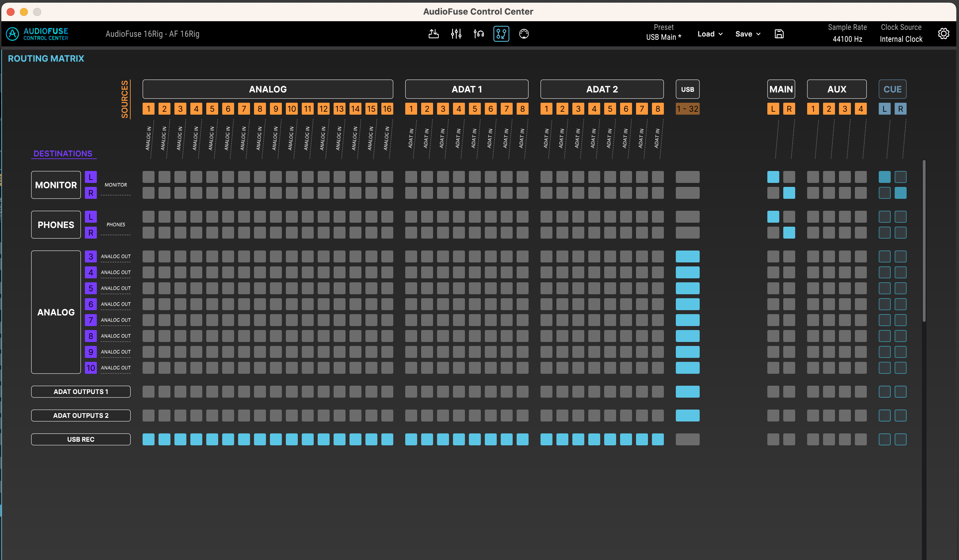Click the MONITOR R destination badge
This screenshot has width=959, height=560.
pyautogui.click(x=91, y=193)
